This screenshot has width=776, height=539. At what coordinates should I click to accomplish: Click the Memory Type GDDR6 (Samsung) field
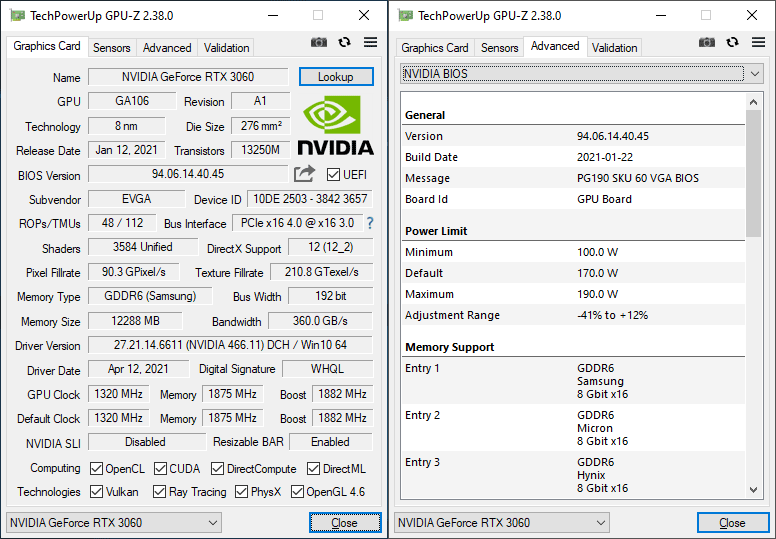(150, 296)
